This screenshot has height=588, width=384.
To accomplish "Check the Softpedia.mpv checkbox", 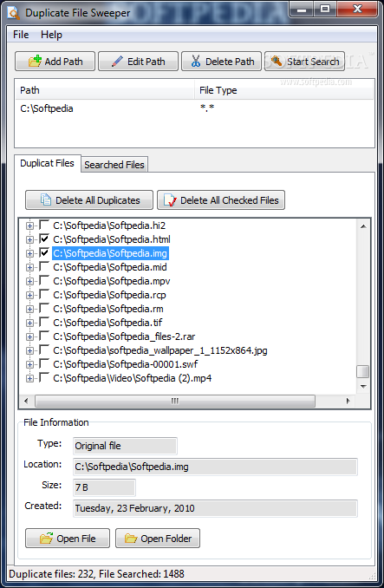I will [44, 280].
